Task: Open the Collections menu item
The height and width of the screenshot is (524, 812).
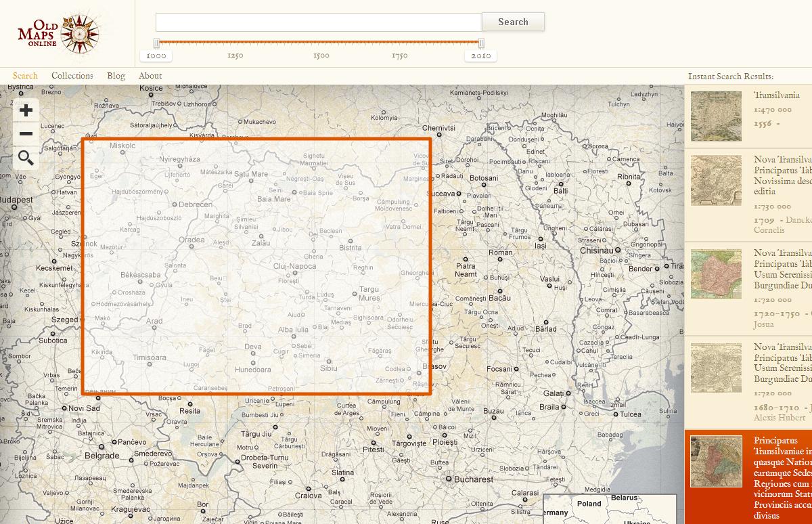Action: tap(72, 76)
